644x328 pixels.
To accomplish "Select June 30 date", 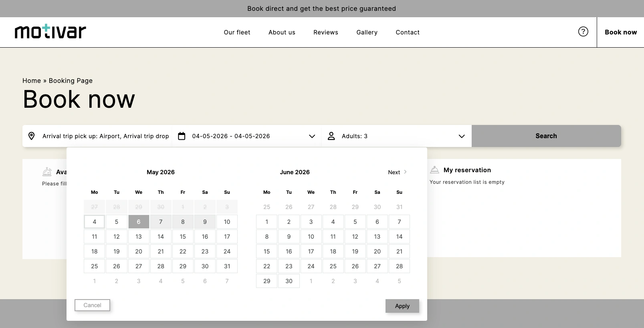I will click(x=289, y=281).
